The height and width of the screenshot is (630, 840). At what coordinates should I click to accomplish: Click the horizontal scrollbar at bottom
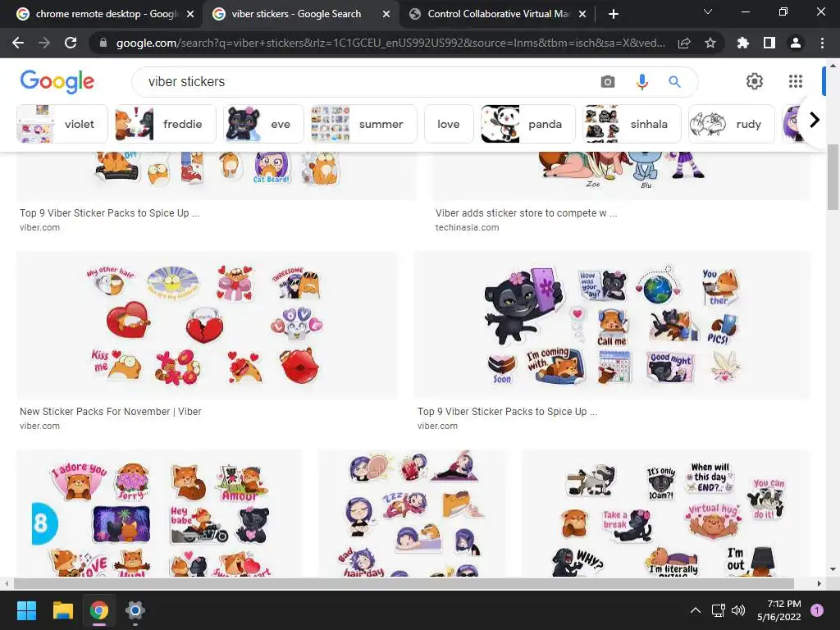pyautogui.click(x=404, y=583)
